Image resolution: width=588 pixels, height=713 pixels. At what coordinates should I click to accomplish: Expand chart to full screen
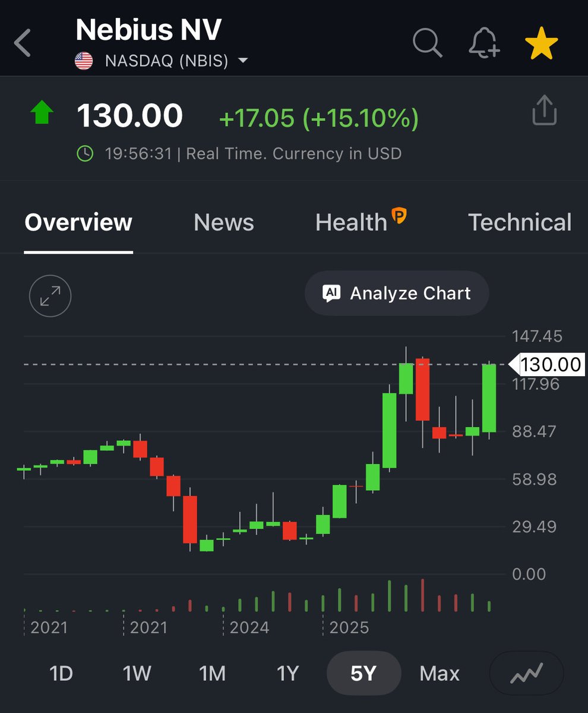[x=50, y=295]
